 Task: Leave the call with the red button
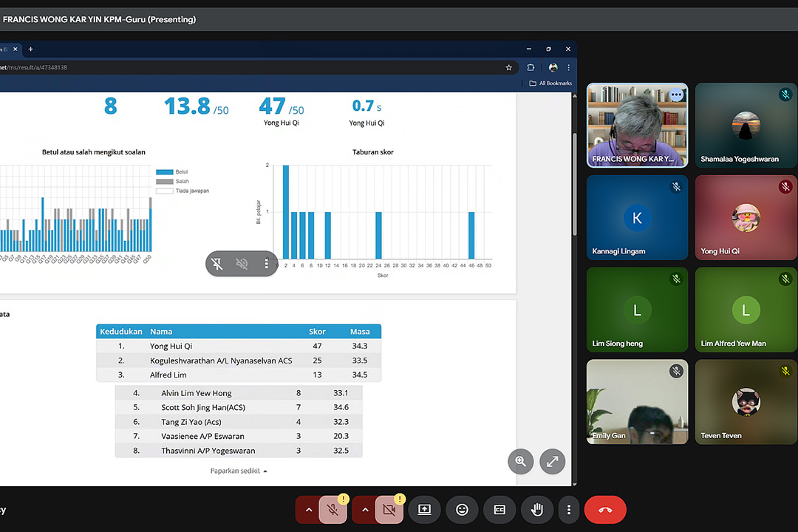point(605,510)
